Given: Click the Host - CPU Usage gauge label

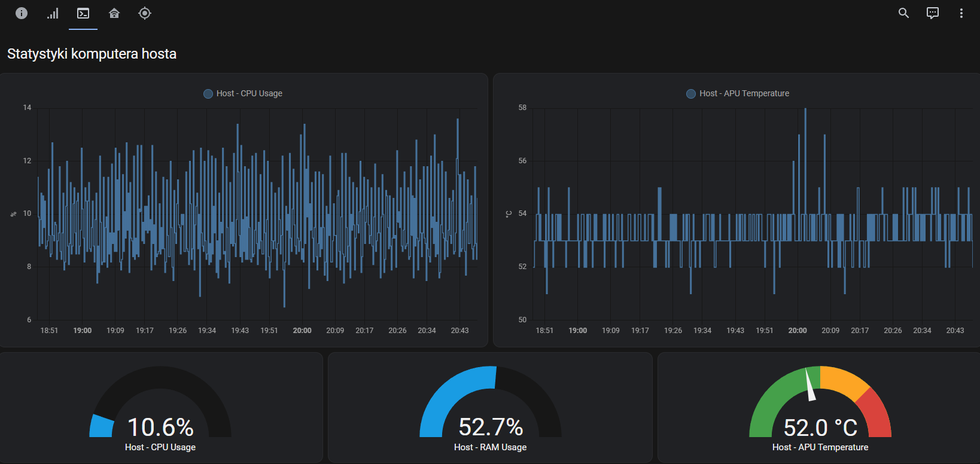Looking at the screenshot, I should (x=160, y=447).
